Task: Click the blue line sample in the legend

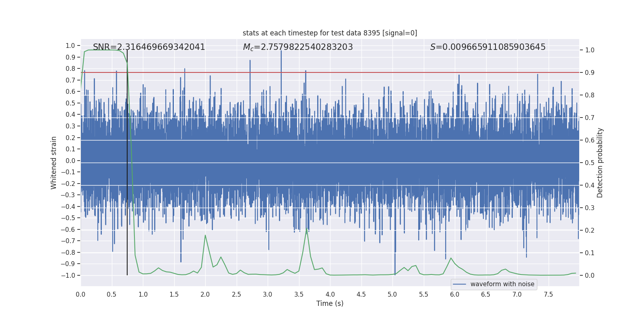Action: click(x=460, y=284)
